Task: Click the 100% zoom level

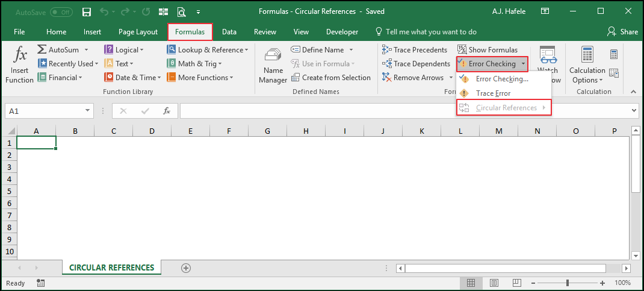Action: coord(623,283)
